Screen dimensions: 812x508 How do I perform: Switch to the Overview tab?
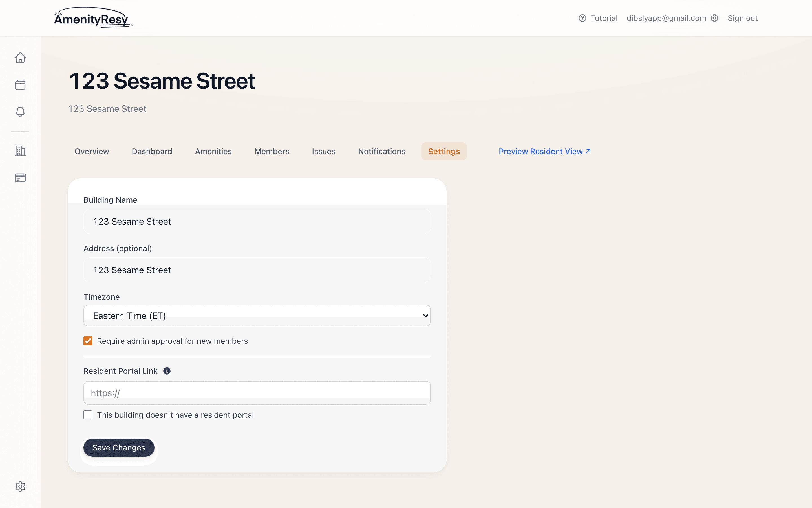tap(92, 151)
